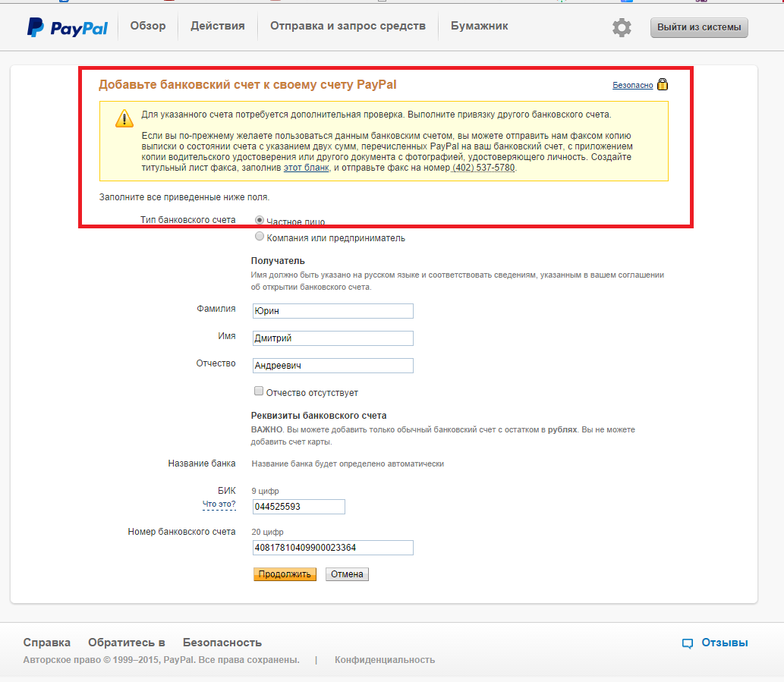784x682 pixels.
Task: Click the PayPal logo
Action: (67, 27)
